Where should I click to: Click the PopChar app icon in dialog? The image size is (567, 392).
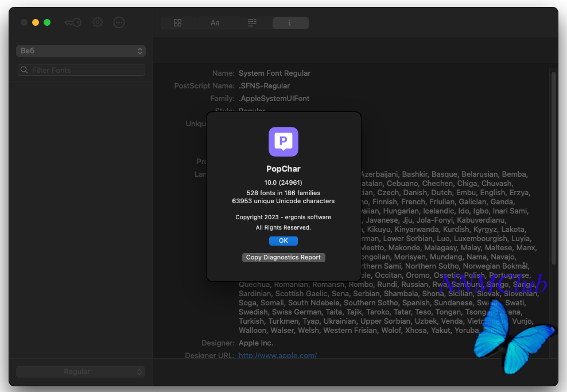(283, 142)
